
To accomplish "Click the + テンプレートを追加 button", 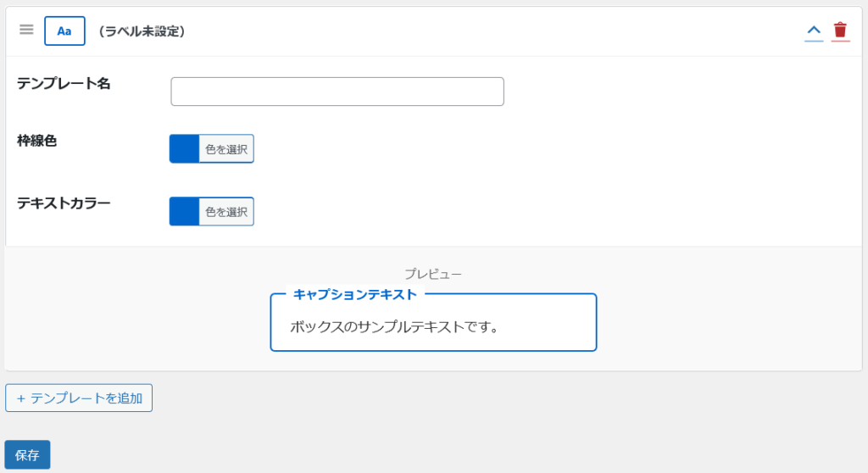I will coord(79,398).
